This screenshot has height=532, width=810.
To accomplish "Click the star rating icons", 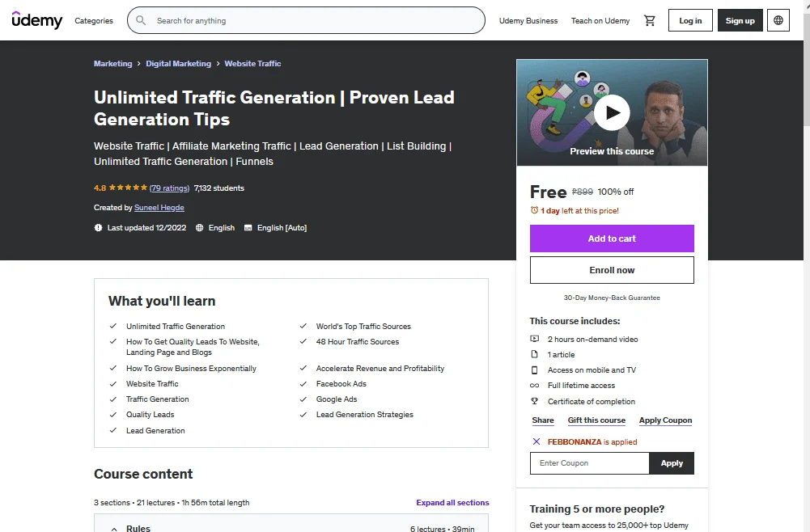I will click(128, 188).
